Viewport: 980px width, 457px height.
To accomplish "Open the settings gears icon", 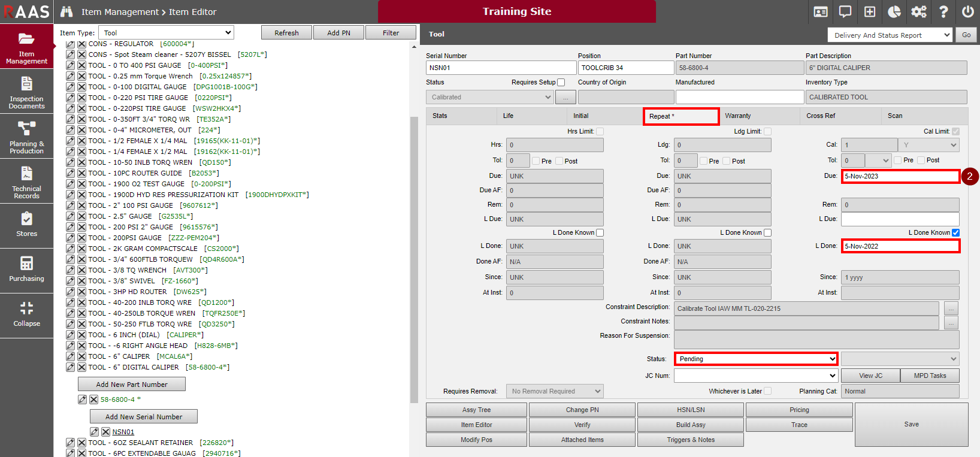I will (x=918, y=11).
